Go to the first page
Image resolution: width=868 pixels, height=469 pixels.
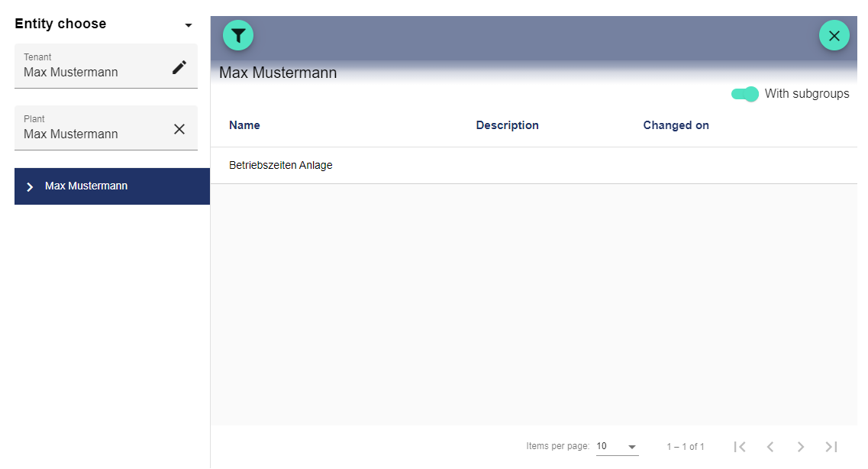pos(739,447)
